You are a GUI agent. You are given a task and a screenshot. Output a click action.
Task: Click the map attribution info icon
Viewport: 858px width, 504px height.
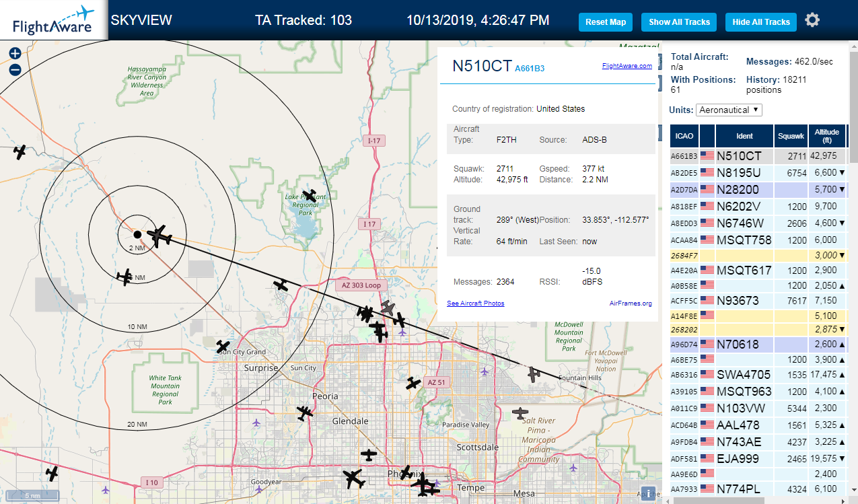649,493
